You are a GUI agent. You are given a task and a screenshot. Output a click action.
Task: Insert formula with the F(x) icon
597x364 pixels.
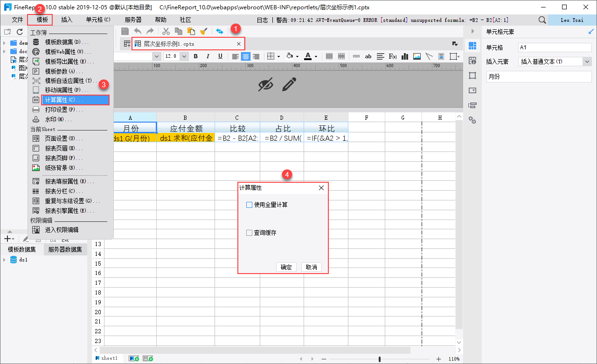point(393,56)
